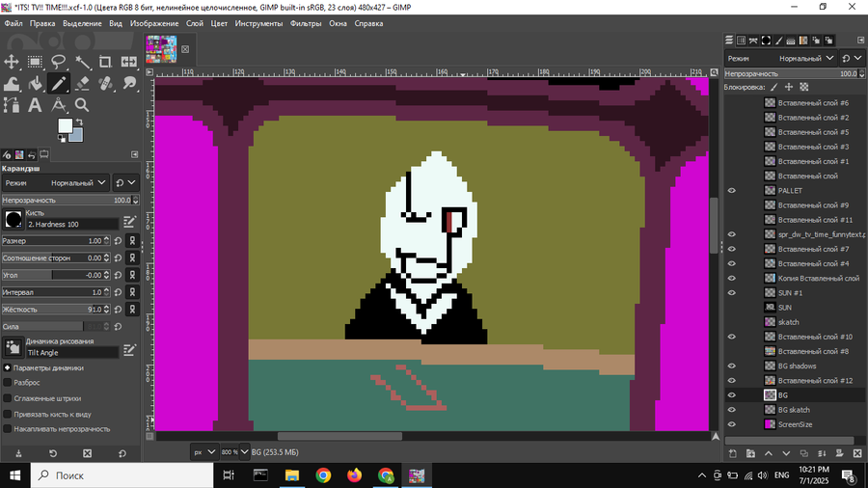
Task: Open the px units dropdown
Action: 203,452
